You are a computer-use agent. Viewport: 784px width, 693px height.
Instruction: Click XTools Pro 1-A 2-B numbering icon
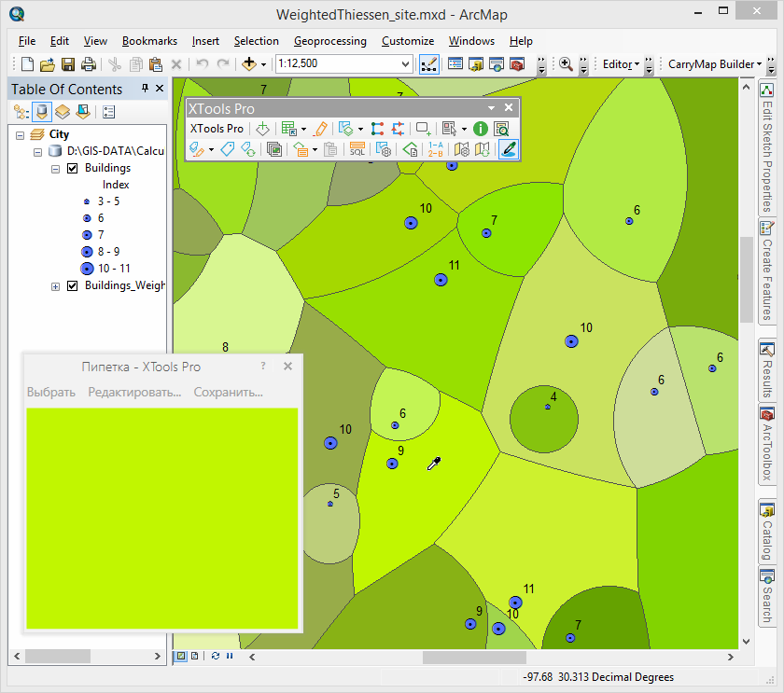tap(436, 149)
